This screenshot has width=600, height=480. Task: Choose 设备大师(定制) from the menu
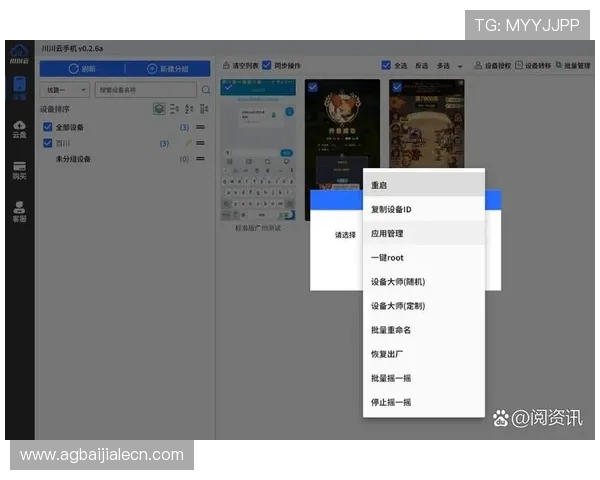pyautogui.click(x=424, y=306)
